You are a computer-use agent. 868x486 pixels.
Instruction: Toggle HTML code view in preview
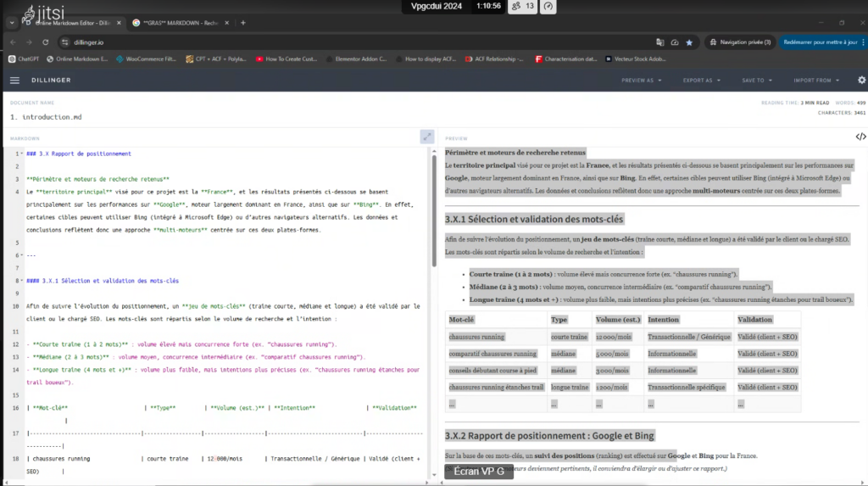[860, 137]
